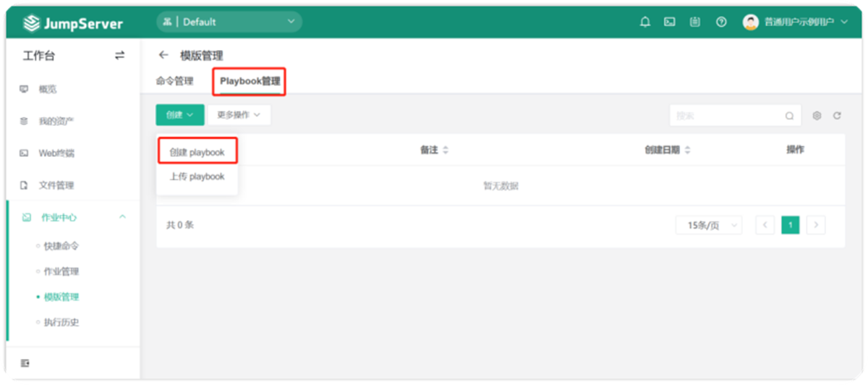Image resolution: width=868 pixels, height=385 pixels.
Task: Click the user avatar icon
Action: pyautogui.click(x=750, y=22)
